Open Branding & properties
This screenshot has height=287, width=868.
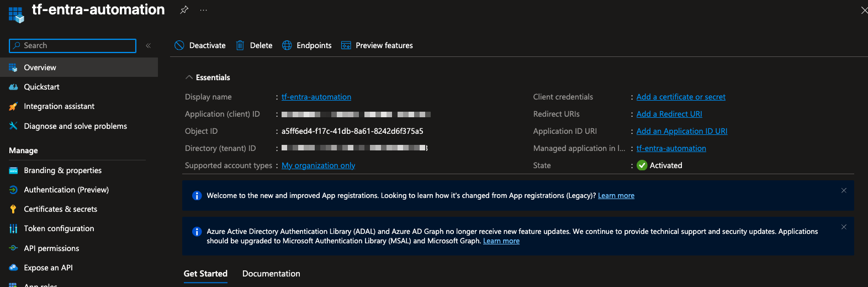point(79,170)
